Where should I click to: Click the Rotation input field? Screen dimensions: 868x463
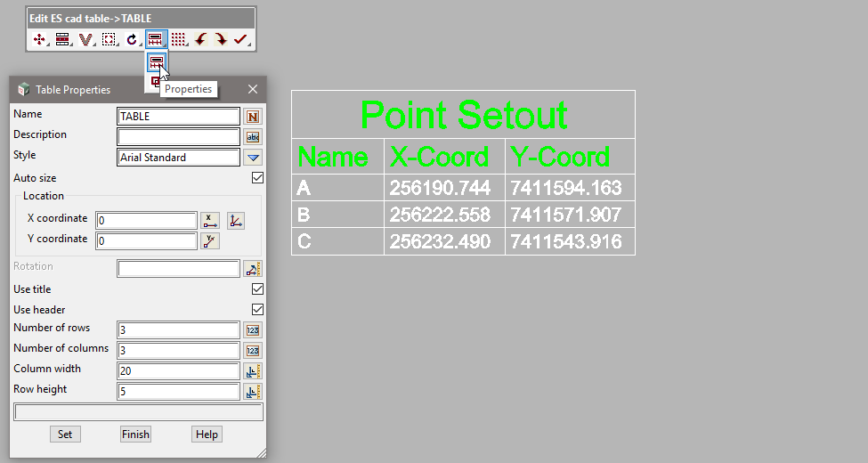(x=178, y=269)
